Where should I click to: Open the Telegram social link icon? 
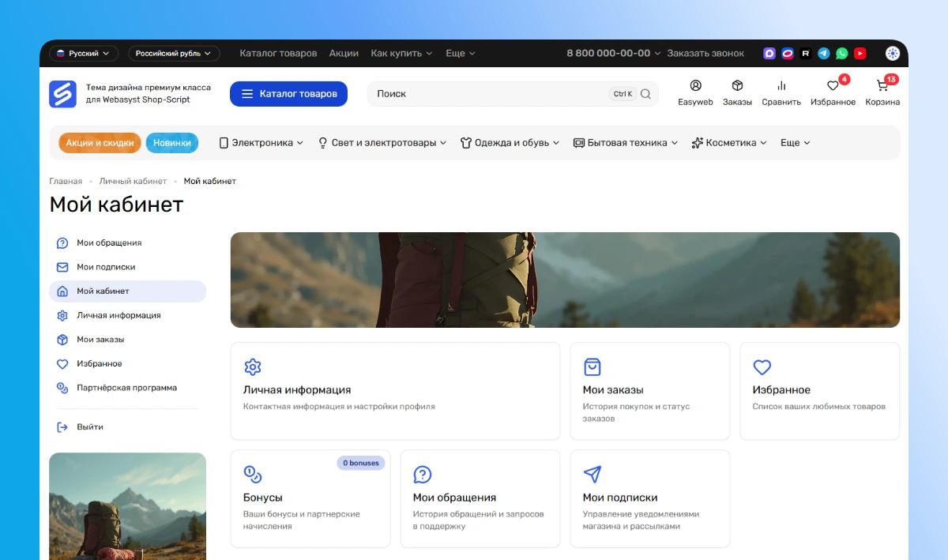coord(824,54)
